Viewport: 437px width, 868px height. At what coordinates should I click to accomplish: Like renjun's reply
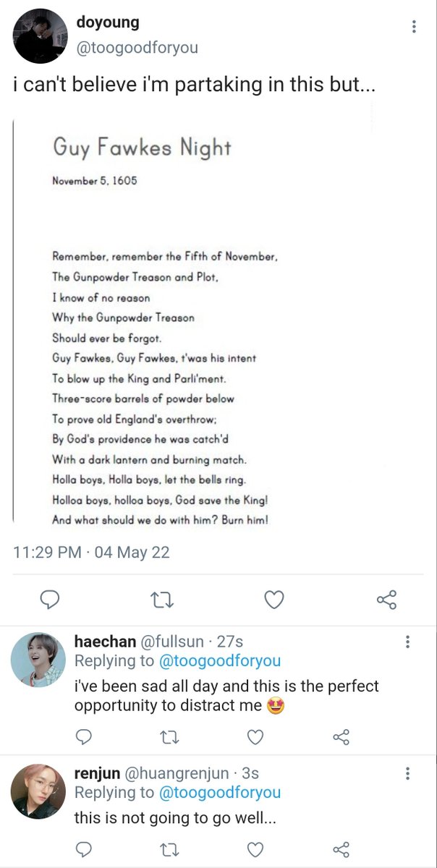(x=255, y=849)
